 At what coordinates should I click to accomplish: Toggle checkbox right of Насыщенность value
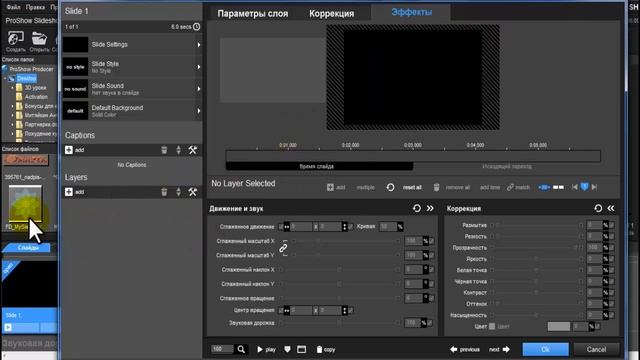coord(611,315)
